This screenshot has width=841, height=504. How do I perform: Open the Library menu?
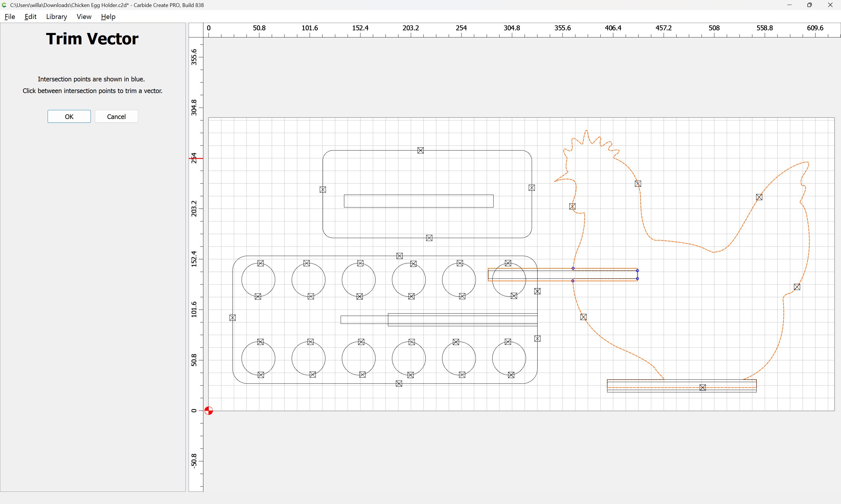(x=56, y=17)
